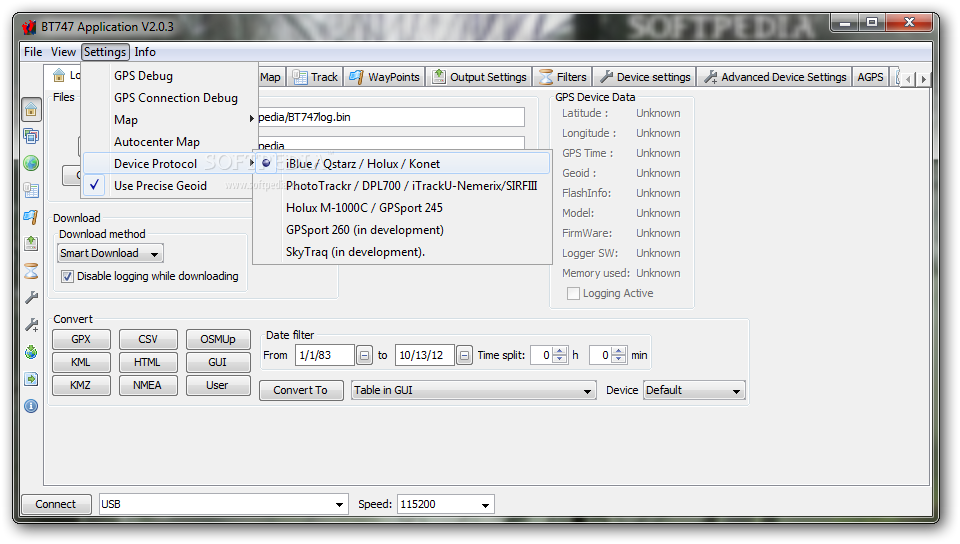Toggle the Logging Active checkbox

(573, 294)
